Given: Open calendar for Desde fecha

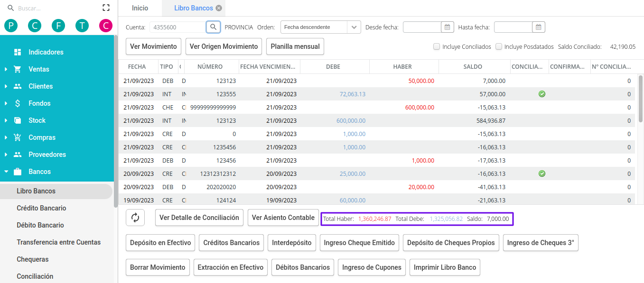Looking at the screenshot, I should 447,27.
